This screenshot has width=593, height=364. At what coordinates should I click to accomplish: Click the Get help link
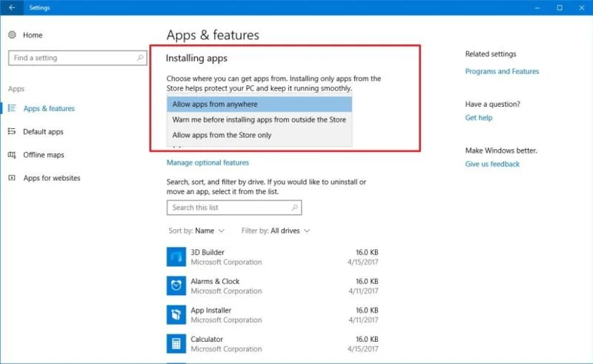479,118
